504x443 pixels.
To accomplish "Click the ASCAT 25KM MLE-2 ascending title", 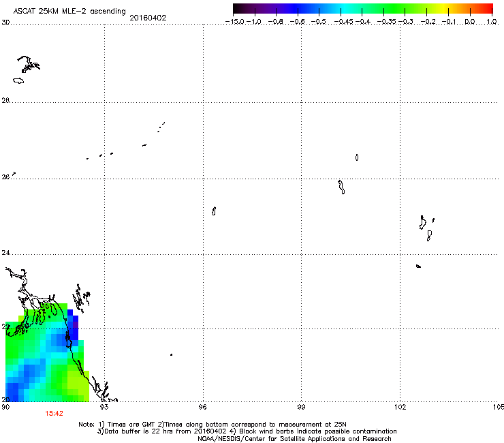I will 69,11.
